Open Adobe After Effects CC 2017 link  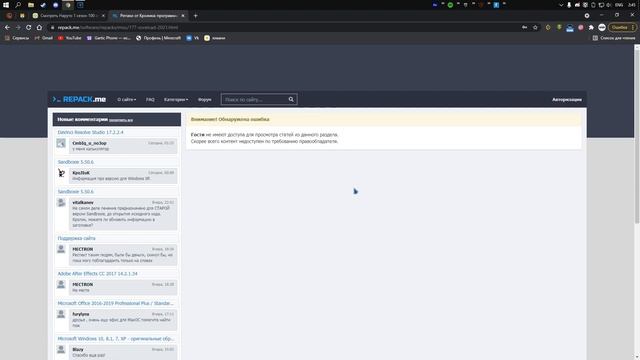click(97, 273)
